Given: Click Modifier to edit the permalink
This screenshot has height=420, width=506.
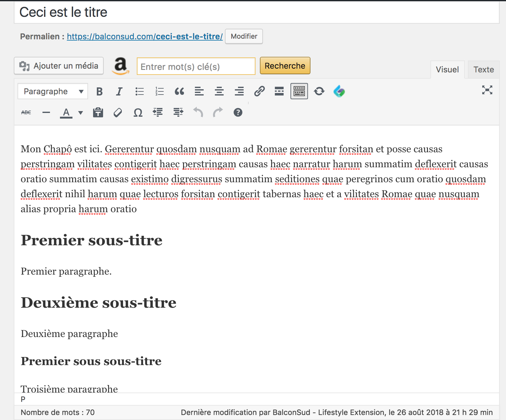Looking at the screenshot, I should 244,37.
